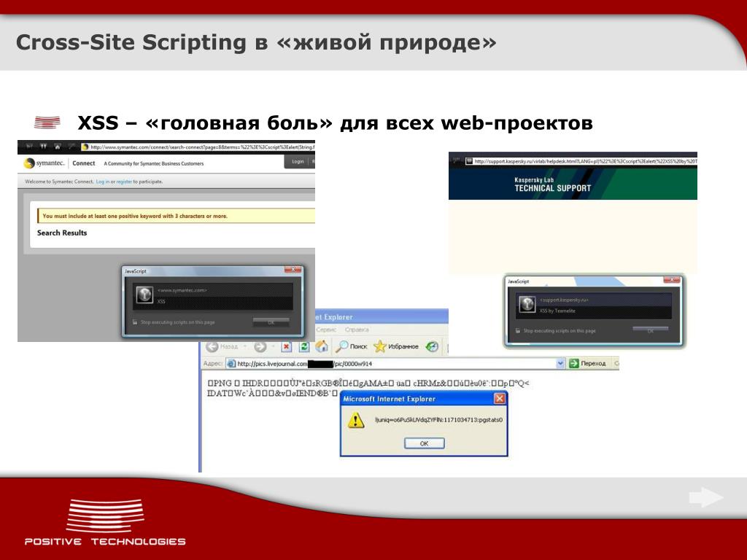This screenshot has width=747, height=560.
Task: Open the Connect section on Symantec page
Action: [84, 163]
